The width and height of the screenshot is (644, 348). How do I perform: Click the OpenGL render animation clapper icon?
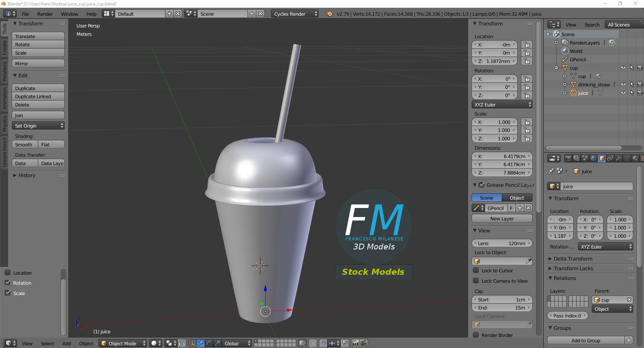364,343
